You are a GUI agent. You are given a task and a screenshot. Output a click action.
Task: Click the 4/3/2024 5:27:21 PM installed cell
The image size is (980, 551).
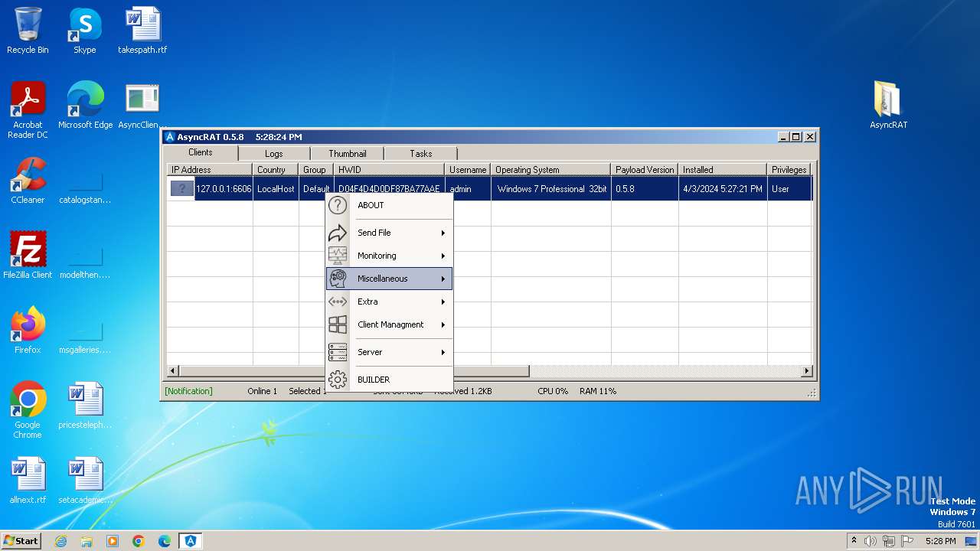click(723, 189)
